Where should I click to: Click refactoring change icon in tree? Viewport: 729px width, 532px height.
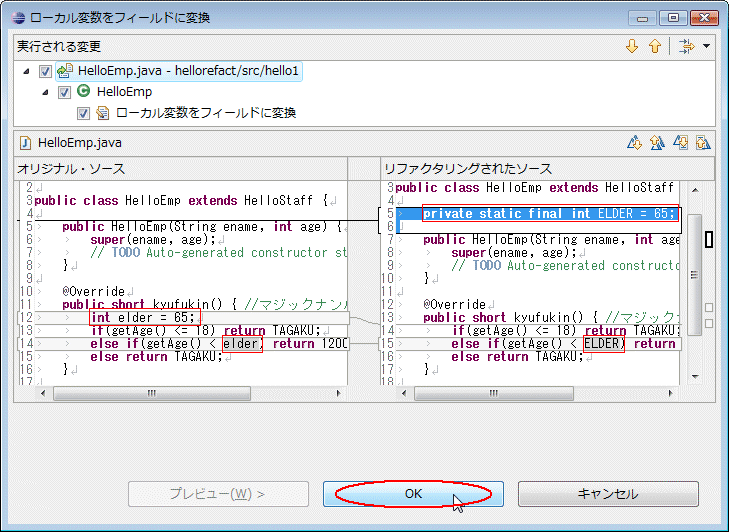pyautogui.click(x=102, y=113)
